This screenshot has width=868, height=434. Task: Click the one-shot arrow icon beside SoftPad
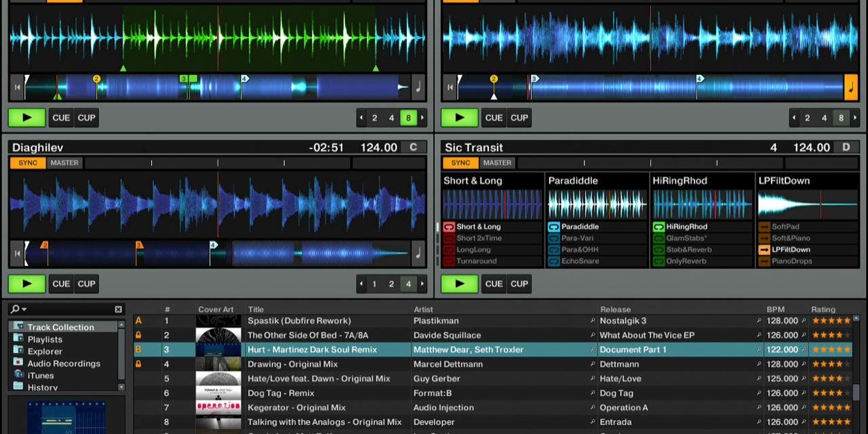[x=764, y=227]
